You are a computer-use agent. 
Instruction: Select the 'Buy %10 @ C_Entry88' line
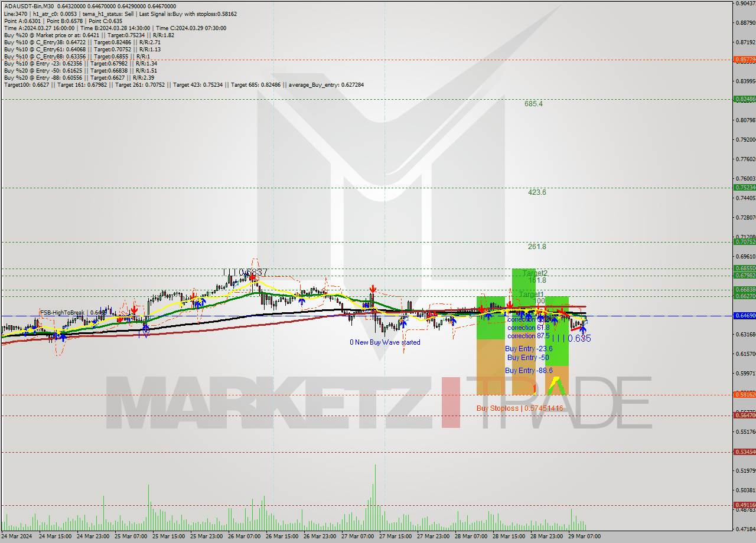coord(76,56)
